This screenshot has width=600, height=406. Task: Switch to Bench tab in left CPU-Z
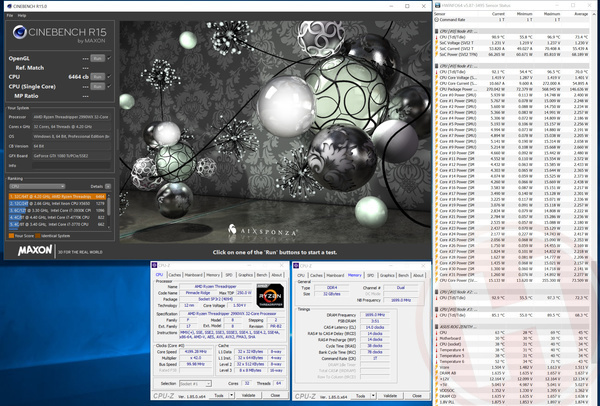pos(262,275)
